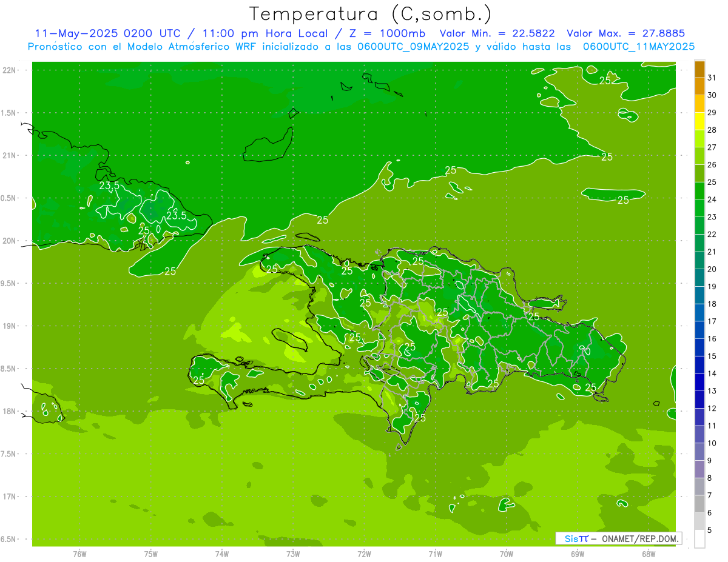728x562 pixels.
Task: Click the colorbar label 22
Action: pos(712,235)
